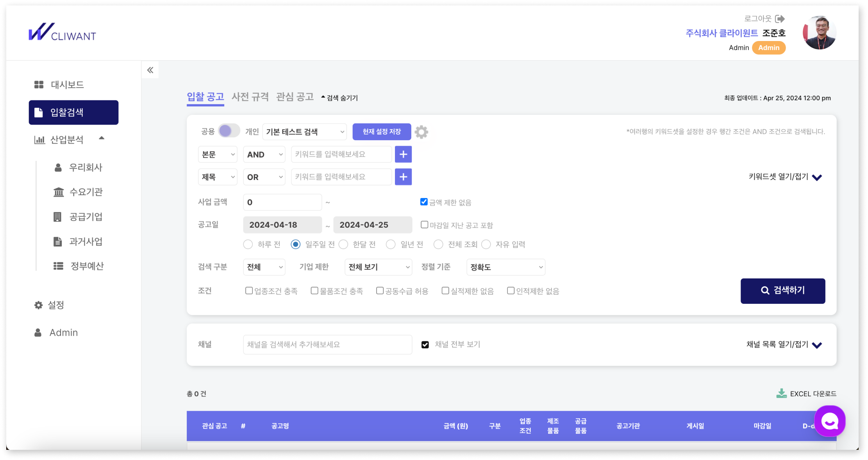This screenshot has height=460, width=868.
Task: Open 수요기관 from the sidebar
Action: click(86, 192)
